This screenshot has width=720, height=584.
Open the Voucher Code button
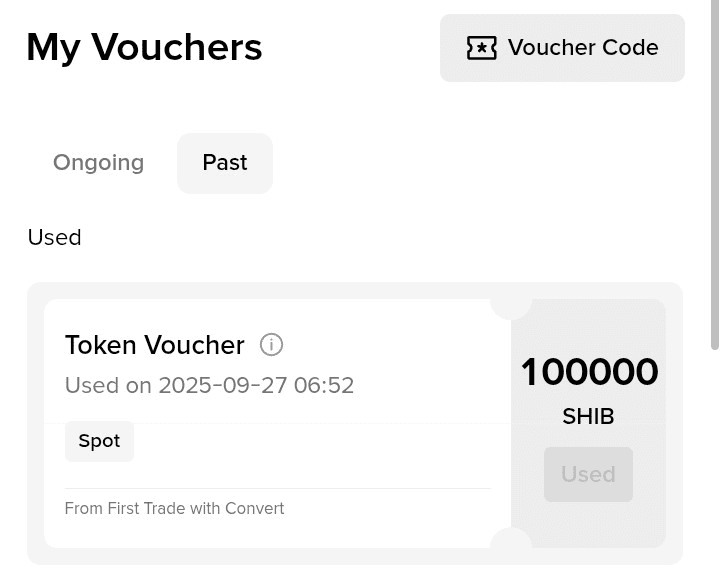(x=562, y=48)
